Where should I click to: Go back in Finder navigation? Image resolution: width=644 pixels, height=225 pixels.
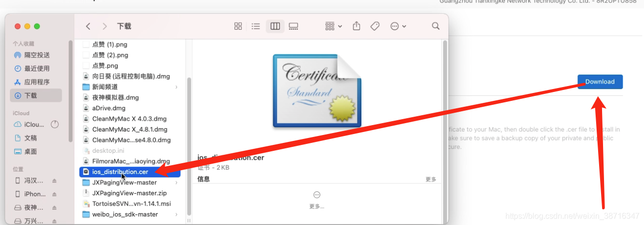click(x=88, y=26)
